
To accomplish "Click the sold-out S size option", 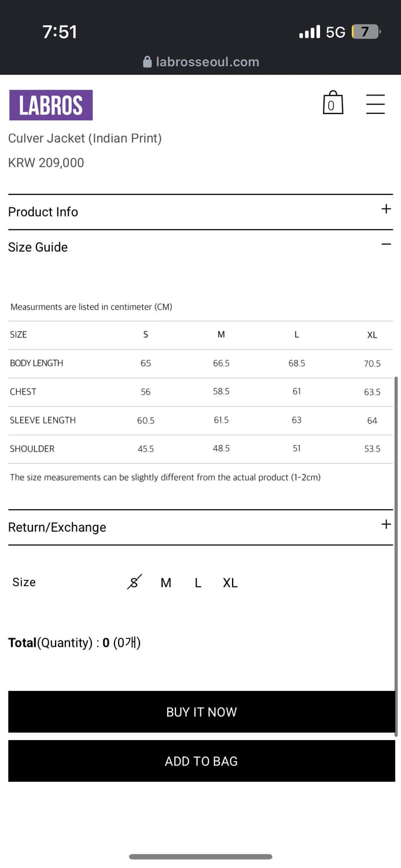I will pyautogui.click(x=134, y=582).
